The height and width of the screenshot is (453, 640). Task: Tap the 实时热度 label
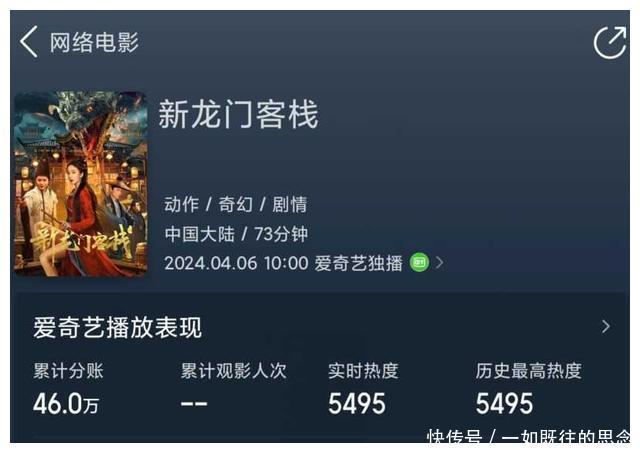[x=363, y=371]
